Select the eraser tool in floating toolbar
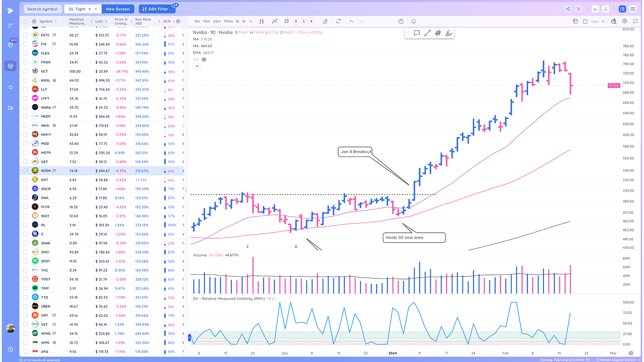Viewport: 644px width, 362px height. [x=448, y=33]
